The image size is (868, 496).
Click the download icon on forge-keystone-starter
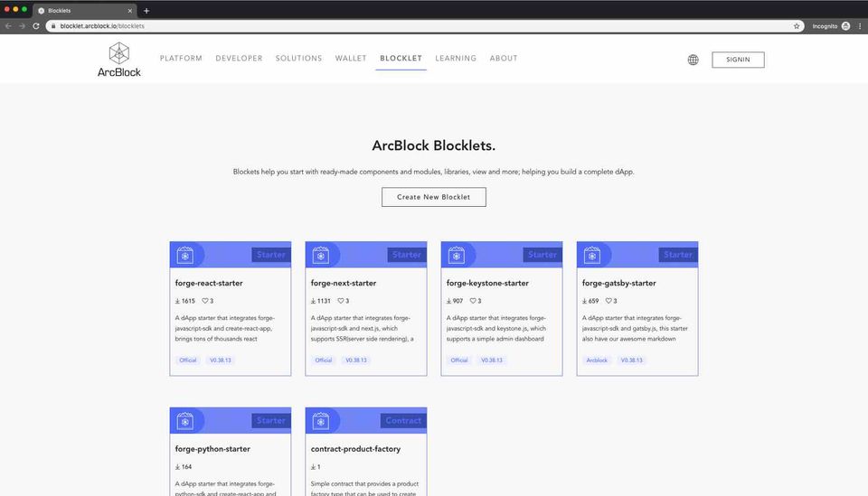pyautogui.click(x=449, y=301)
